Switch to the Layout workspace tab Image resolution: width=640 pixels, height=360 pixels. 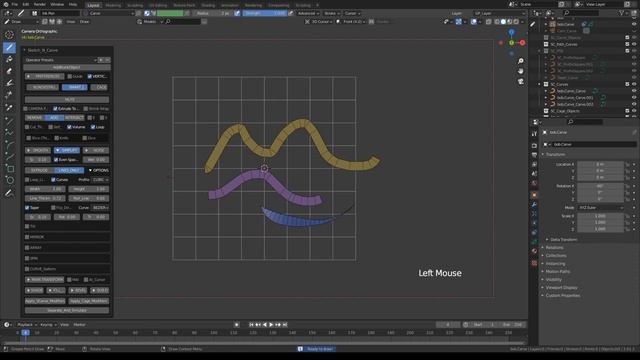coord(93,5)
